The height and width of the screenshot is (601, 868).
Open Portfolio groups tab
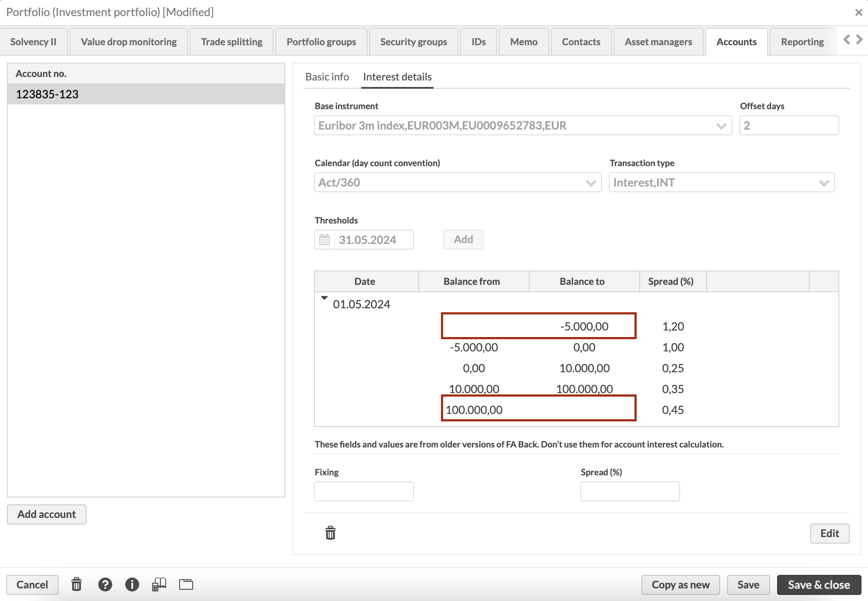[x=321, y=42]
